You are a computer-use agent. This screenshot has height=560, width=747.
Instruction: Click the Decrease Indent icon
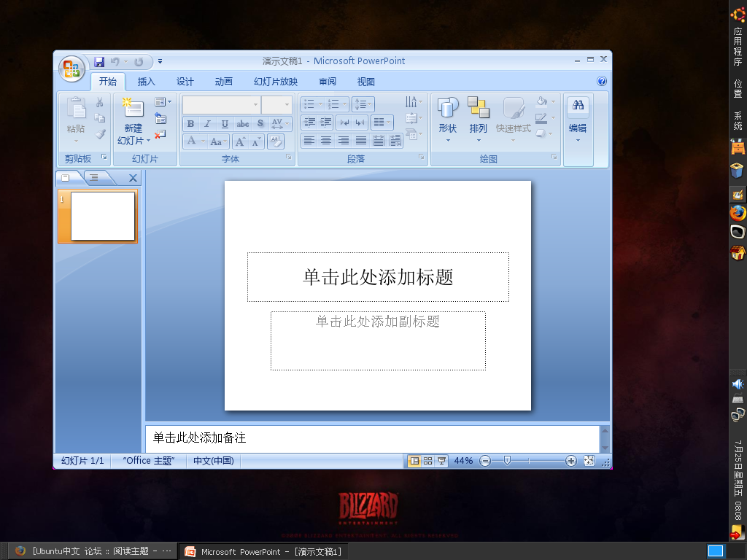[309, 122]
